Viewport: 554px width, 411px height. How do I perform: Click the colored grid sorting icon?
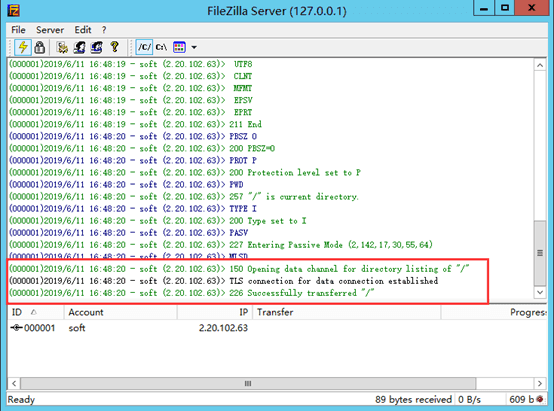[179, 47]
